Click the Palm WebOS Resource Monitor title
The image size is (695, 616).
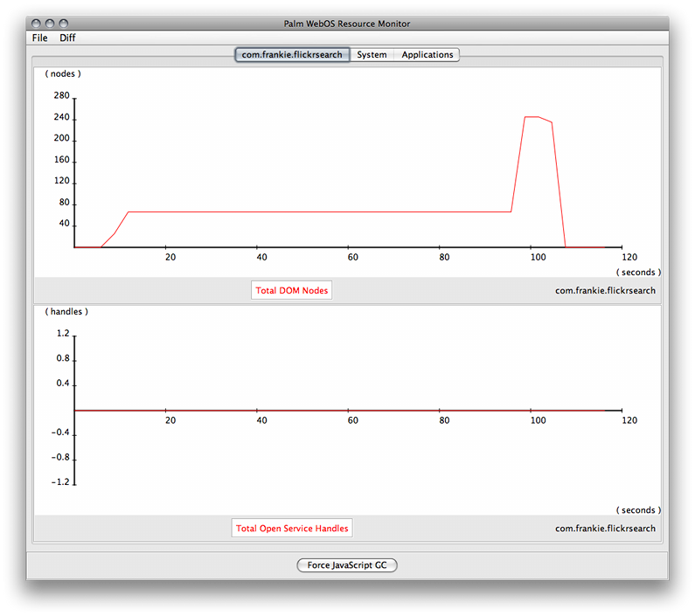[x=347, y=24]
